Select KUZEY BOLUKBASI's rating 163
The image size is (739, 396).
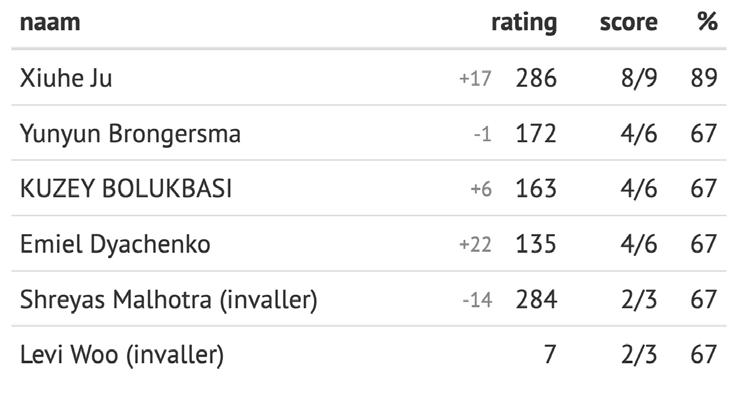click(536, 189)
